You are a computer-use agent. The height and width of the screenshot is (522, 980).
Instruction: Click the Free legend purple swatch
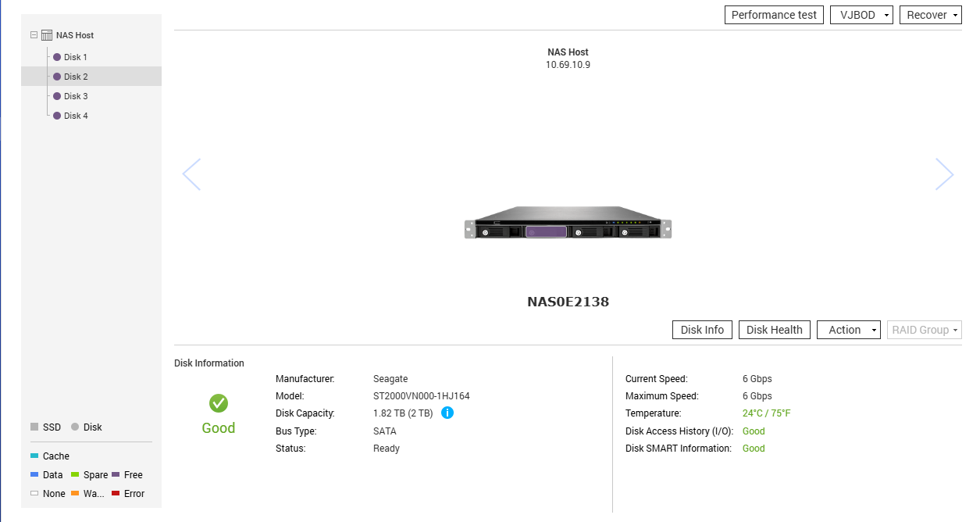(116, 474)
